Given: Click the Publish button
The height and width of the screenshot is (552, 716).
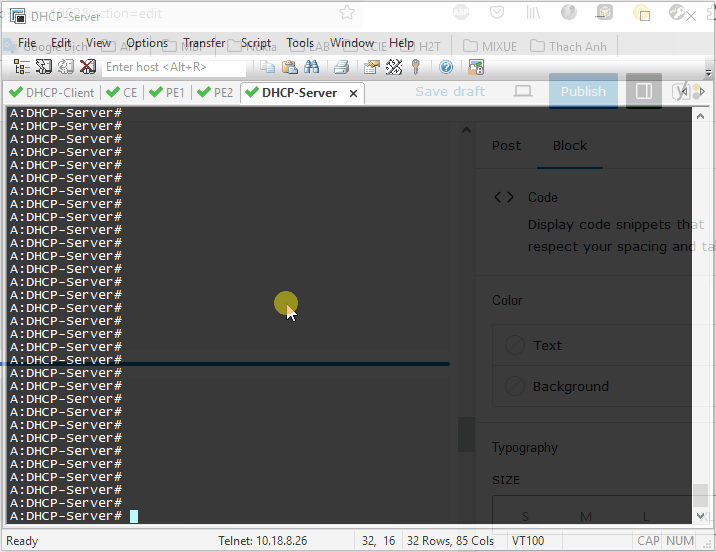Looking at the screenshot, I should click(583, 91).
